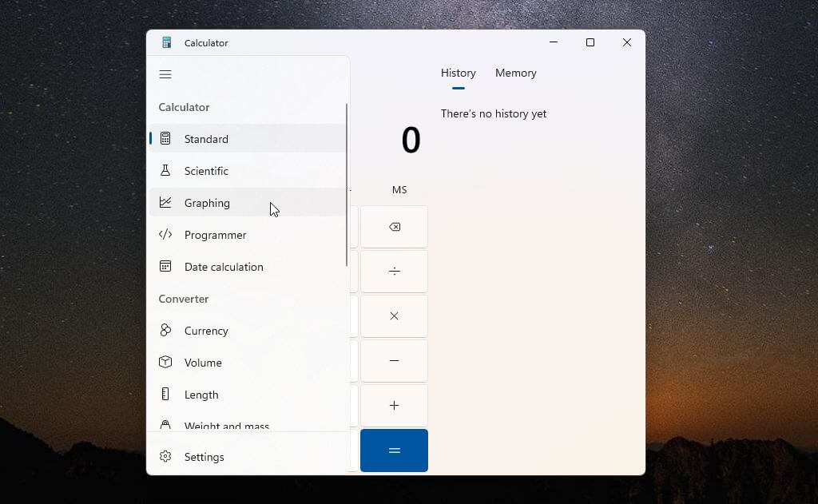
Task: Click the MS memory store button
Action: point(399,190)
